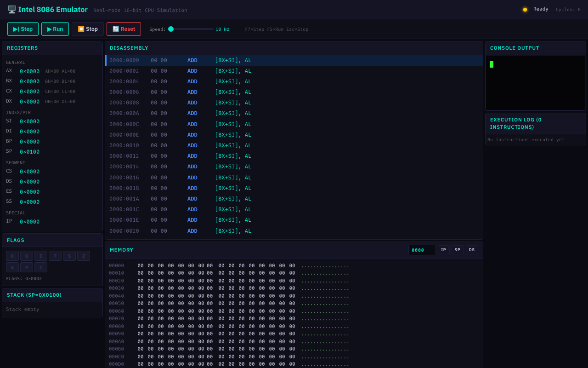
Task: Select disassembly row 0000:001A
Action: [x=294, y=199]
